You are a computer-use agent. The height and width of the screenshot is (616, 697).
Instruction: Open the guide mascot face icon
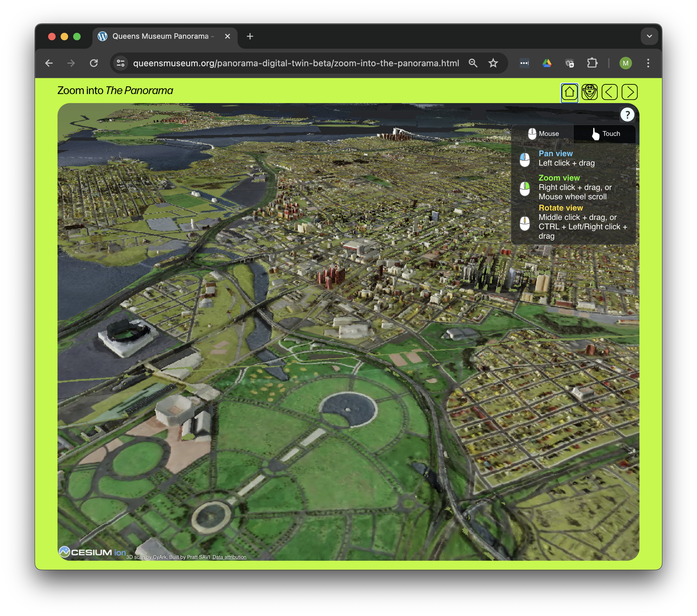[x=589, y=92]
